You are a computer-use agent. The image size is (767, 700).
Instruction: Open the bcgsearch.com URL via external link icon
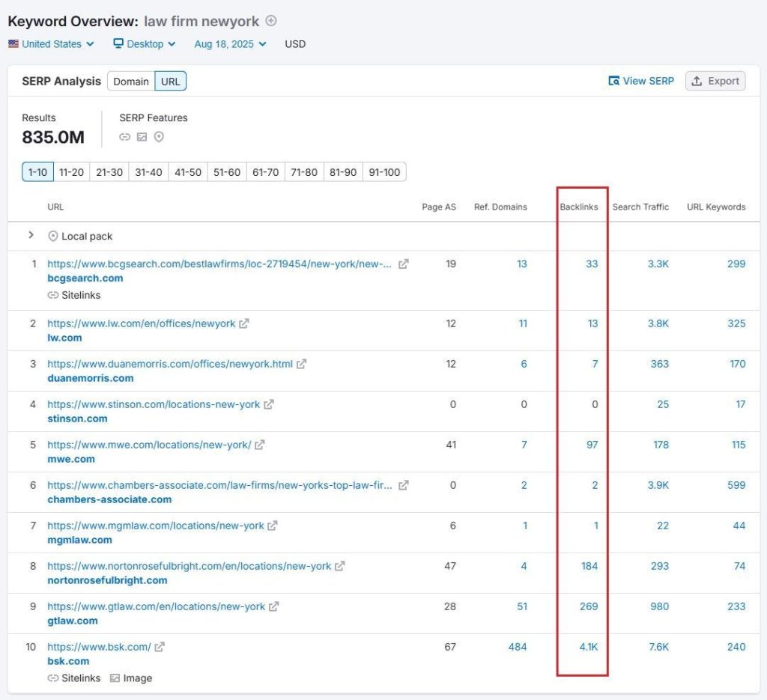pyautogui.click(x=404, y=264)
